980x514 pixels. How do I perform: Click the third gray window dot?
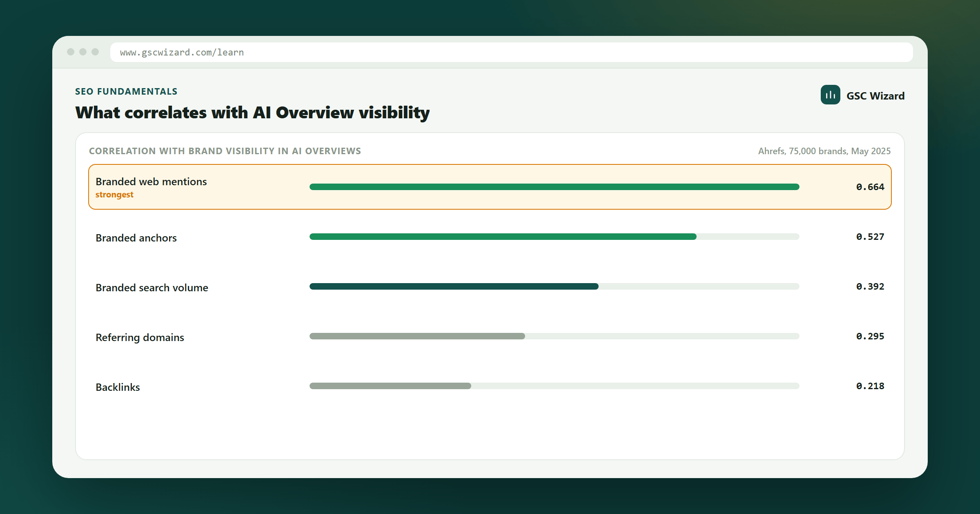tap(95, 52)
